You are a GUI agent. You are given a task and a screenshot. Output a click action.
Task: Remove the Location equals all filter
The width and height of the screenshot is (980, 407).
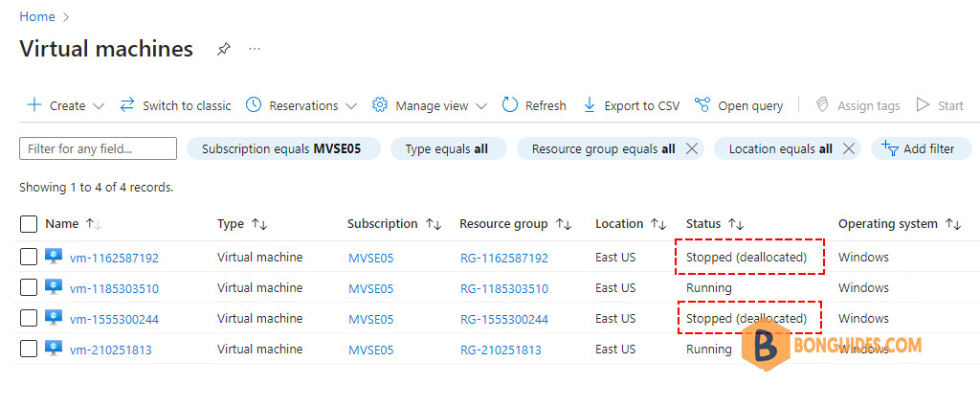pyautogui.click(x=849, y=148)
